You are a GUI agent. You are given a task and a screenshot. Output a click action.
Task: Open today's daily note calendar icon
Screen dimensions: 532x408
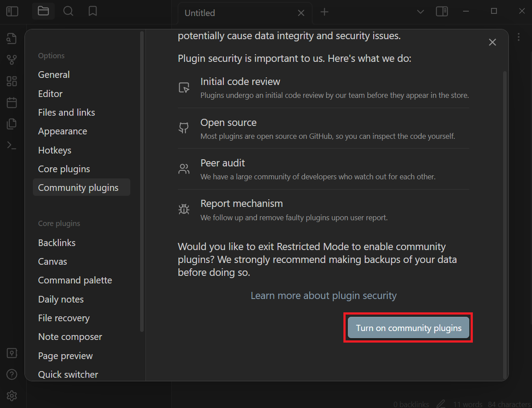12,102
